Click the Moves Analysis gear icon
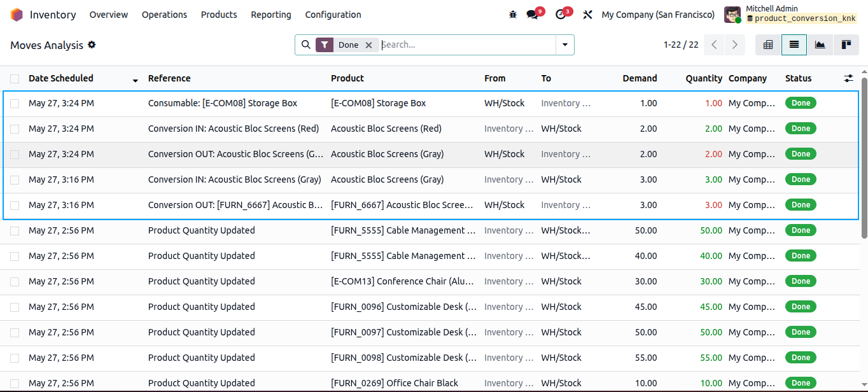 [x=92, y=45]
